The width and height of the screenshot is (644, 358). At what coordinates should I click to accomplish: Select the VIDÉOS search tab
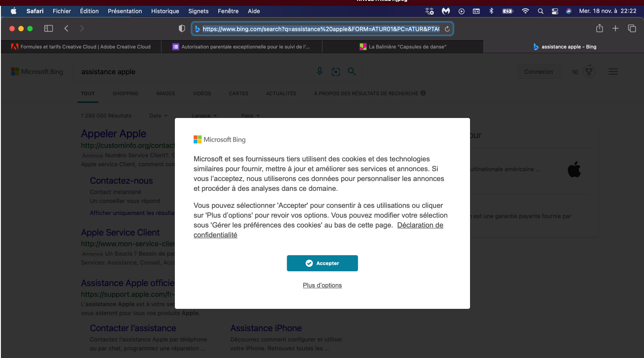[x=202, y=93]
